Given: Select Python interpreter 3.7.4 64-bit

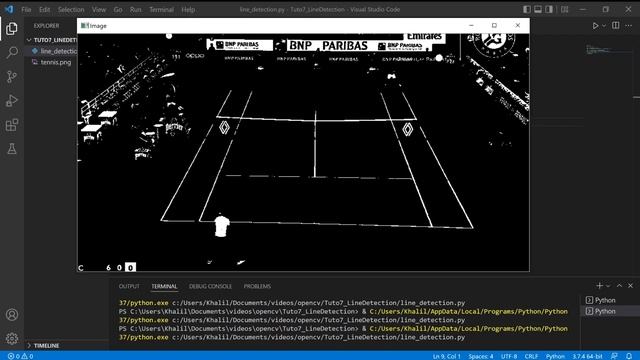Looking at the screenshot, I should click(587, 356).
